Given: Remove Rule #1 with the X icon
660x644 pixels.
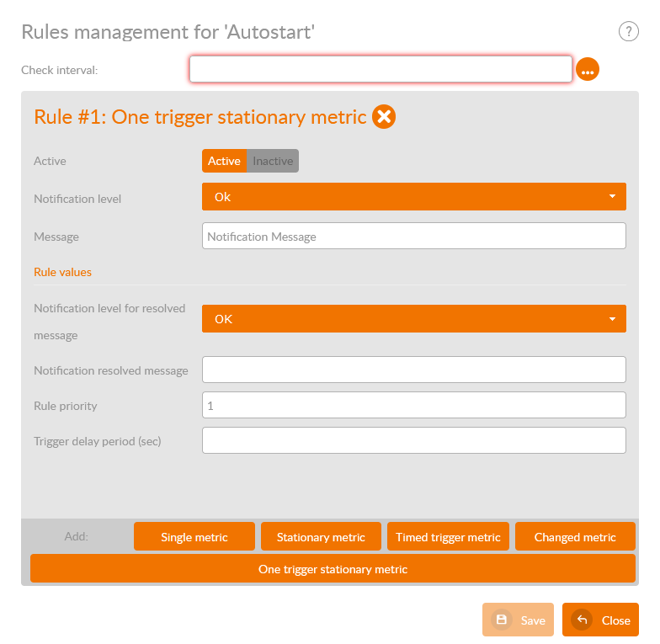Looking at the screenshot, I should click(x=384, y=116).
